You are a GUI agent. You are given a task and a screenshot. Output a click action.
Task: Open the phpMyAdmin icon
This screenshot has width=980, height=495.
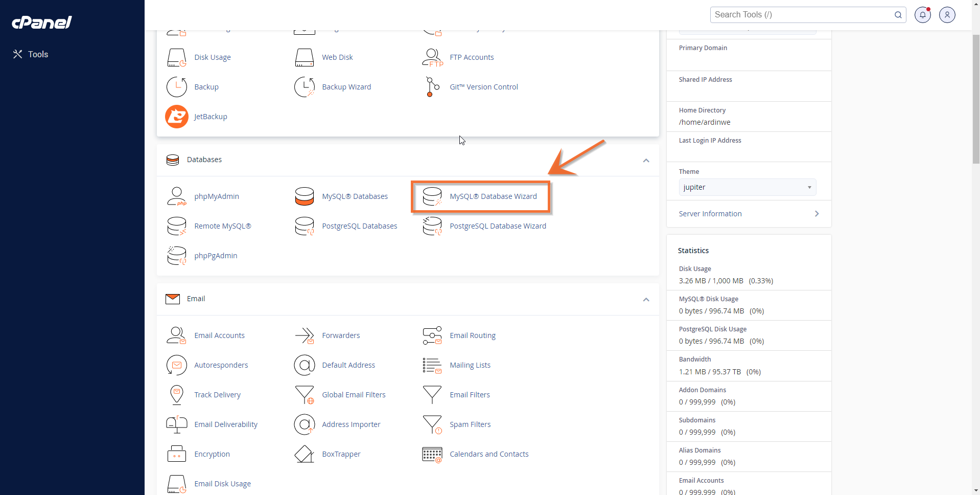click(x=177, y=196)
